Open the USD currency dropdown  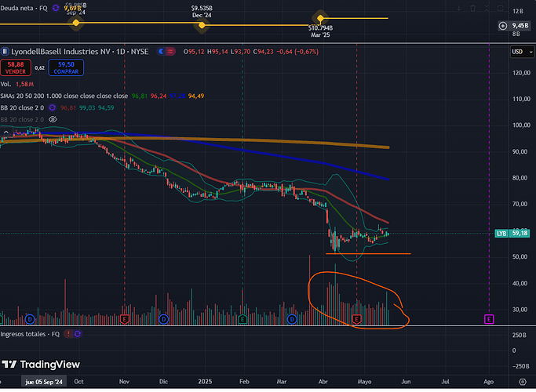(522, 52)
